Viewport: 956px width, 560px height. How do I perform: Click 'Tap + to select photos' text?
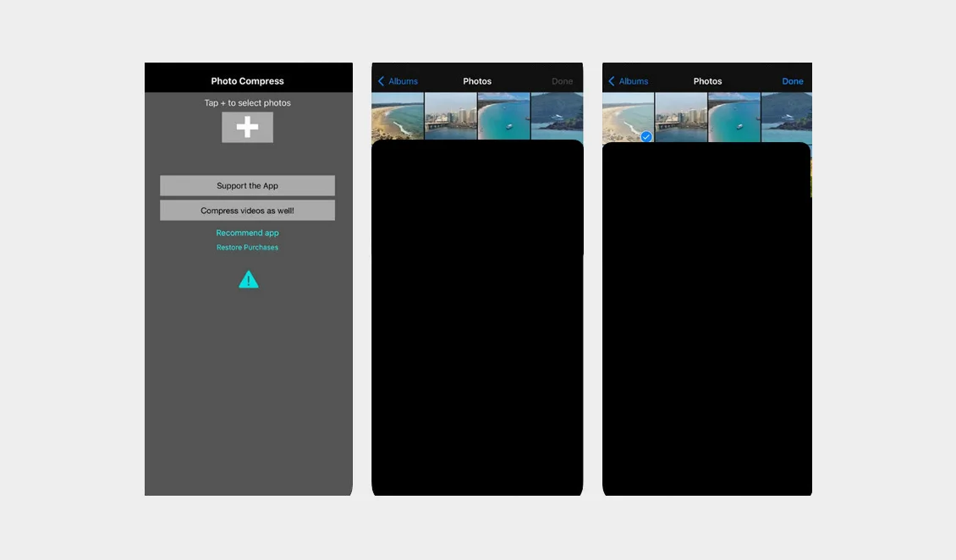(x=247, y=103)
